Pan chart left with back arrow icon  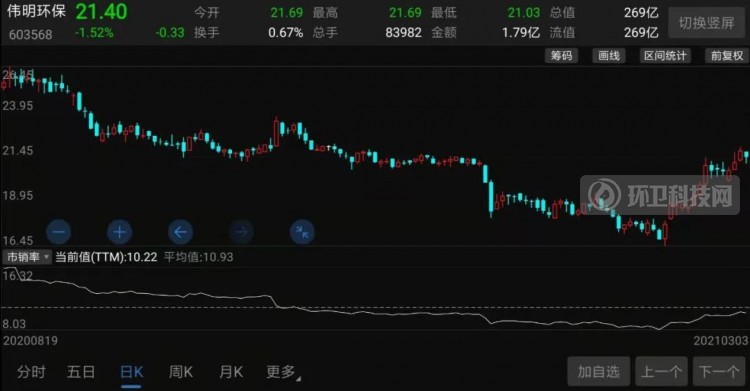(x=180, y=232)
